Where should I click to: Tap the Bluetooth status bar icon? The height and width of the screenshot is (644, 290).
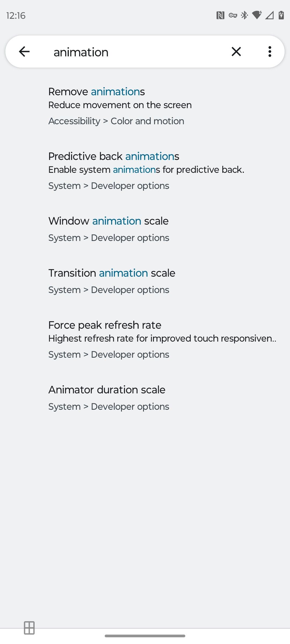tap(245, 15)
